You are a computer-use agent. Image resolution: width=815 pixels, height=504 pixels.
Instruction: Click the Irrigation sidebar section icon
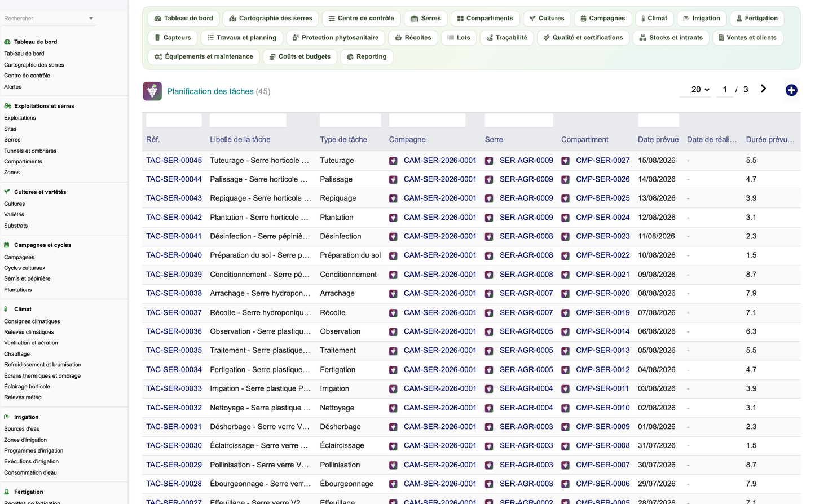point(7,417)
